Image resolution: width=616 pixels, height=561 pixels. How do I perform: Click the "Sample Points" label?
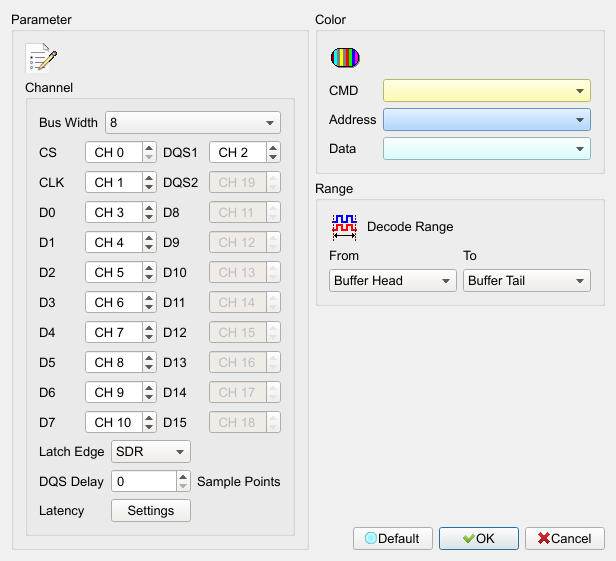tap(238, 482)
